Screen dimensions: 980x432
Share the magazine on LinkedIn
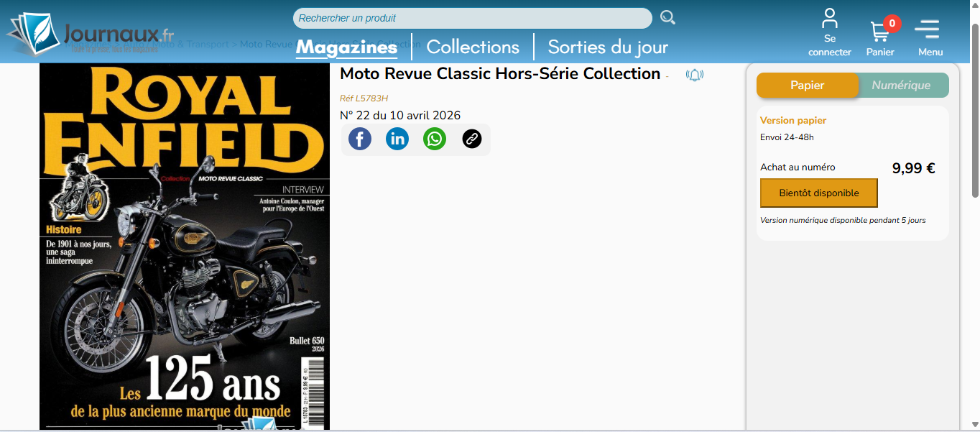(x=397, y=139)
